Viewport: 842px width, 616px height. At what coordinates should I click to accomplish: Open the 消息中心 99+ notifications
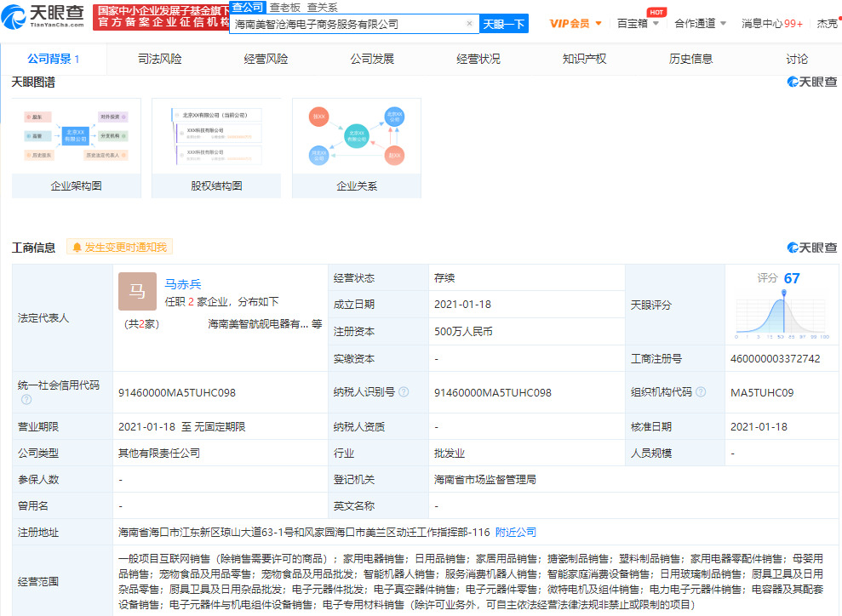[x=771, y=24]
